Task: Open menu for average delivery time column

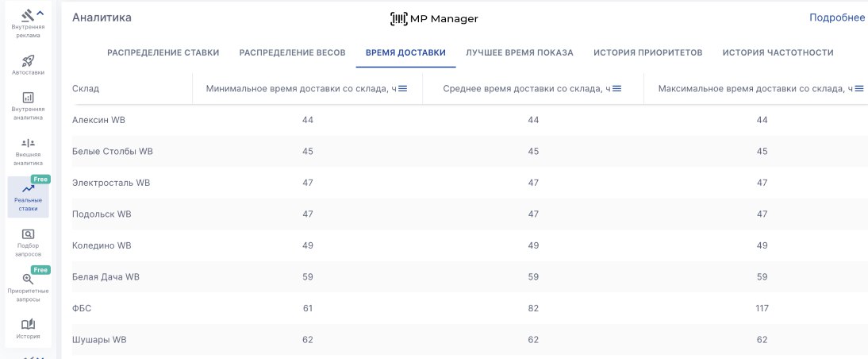Action: (x=616, y=88)
